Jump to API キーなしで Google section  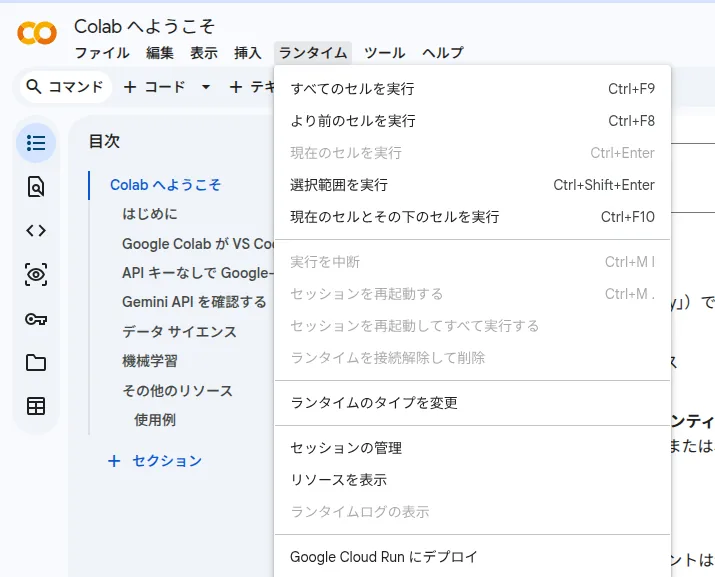[x=198, y=273]
